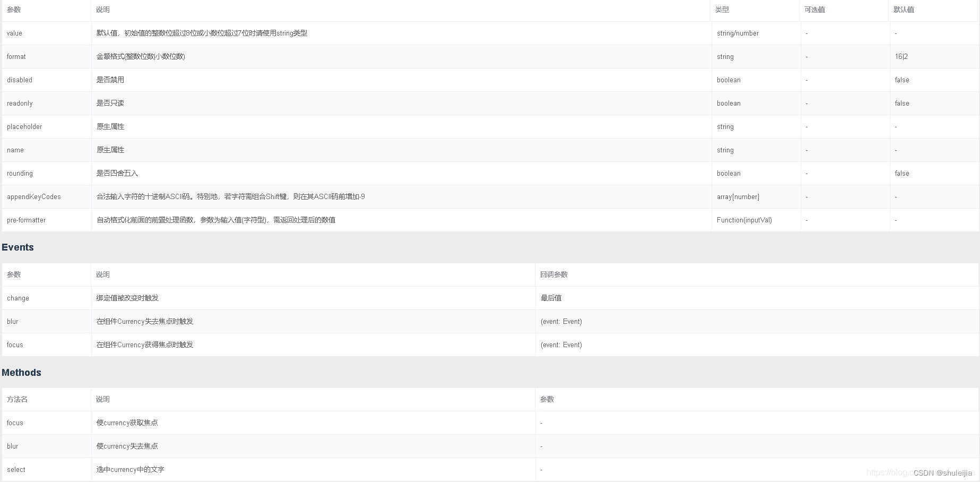This screenshot has width=980, height=482.
Task: Click '在组件Currency失去焦点时触发' description
Action: coord(145,321)
